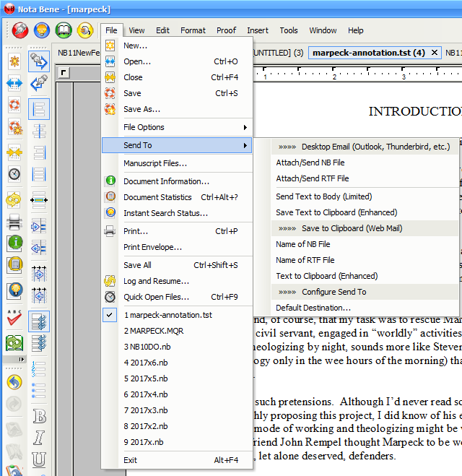Click the Italic formatting icon
Screen dimensions: 462x476
(39, 438)
